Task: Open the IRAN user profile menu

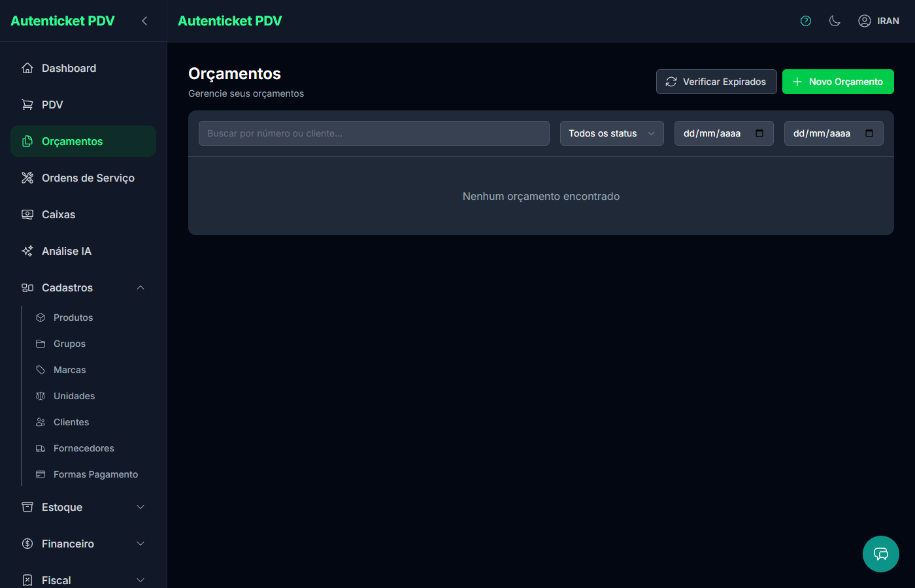Action: click(x=878, y=21)
